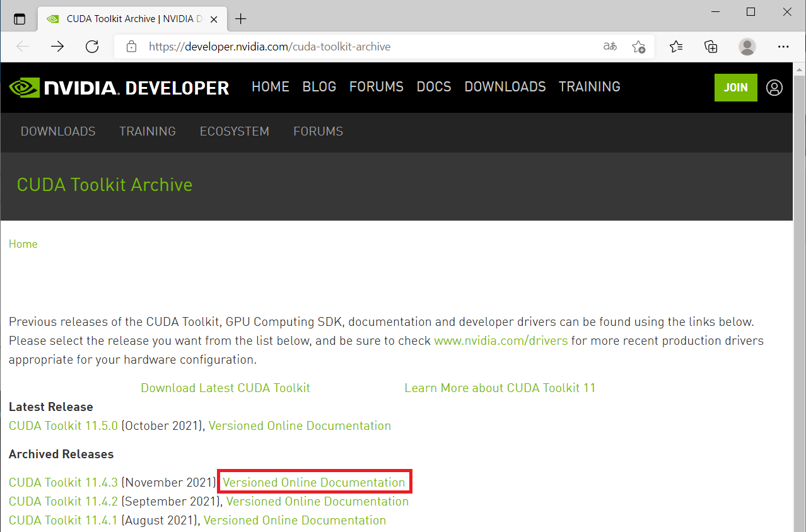Open Versioned Online Documentation for 11.5.0
Image resolution: width=806 pixels, height=532 pixels.
click(x=300, y=425)
